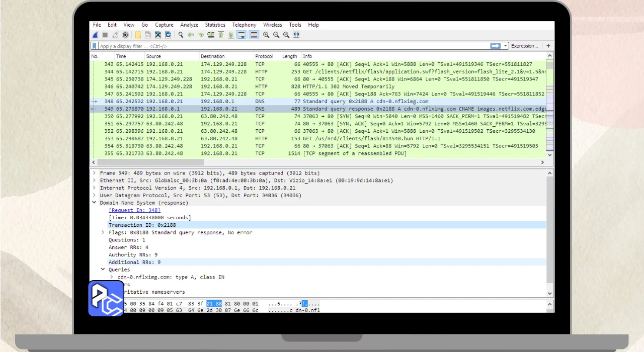Open the Telephony menu

244,25
